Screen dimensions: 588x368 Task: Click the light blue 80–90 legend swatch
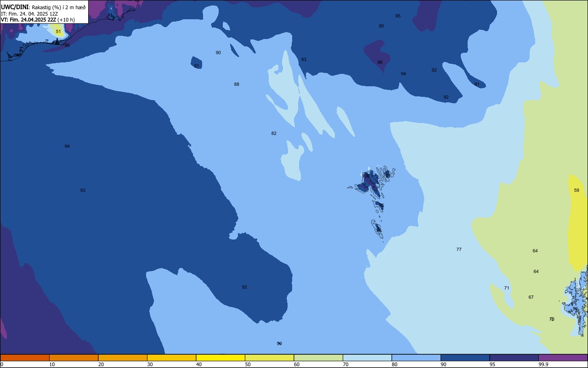[x=416, y=357]
